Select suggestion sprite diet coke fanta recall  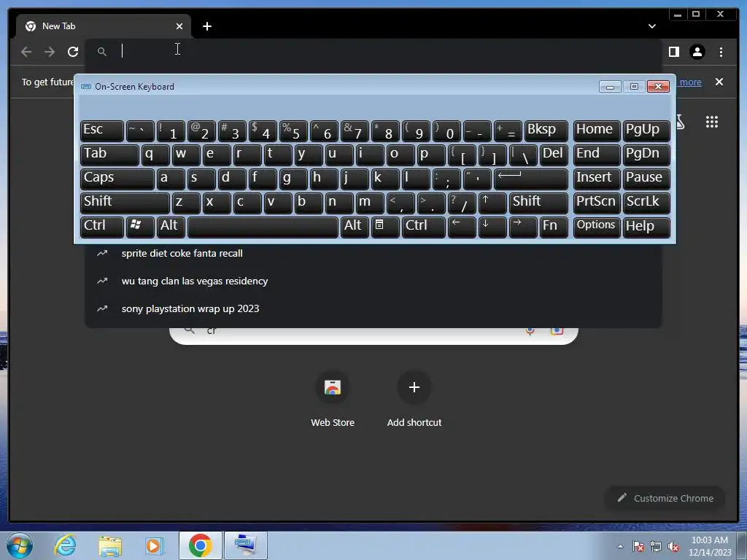click(x=373, y=253)
